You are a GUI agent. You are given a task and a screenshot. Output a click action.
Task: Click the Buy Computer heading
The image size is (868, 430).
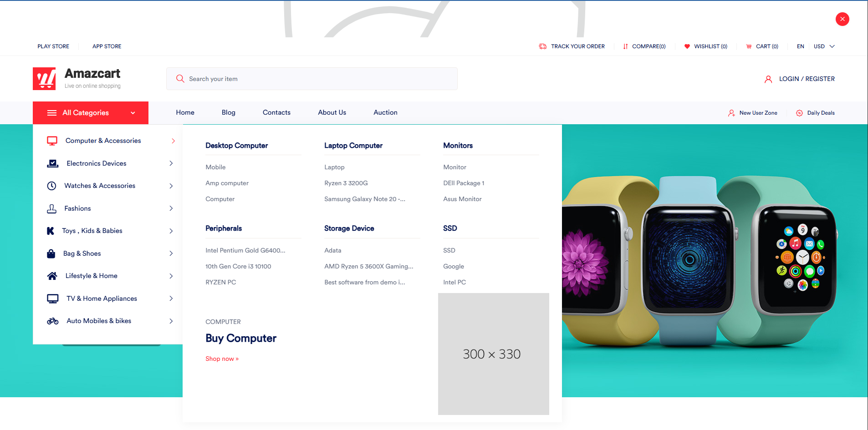coord(241,338)
